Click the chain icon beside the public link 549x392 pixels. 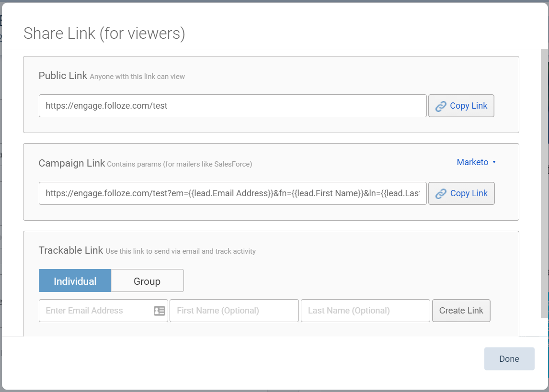(441, 106)
